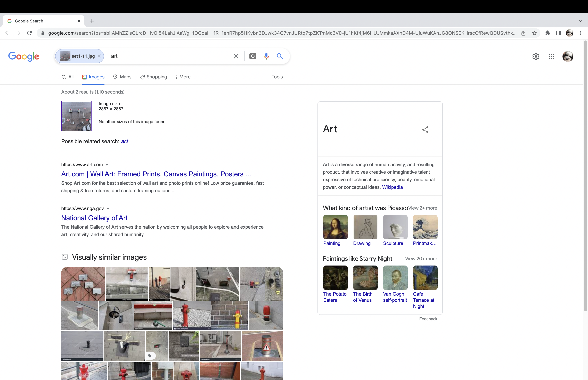Reload the page

point(29,33)
